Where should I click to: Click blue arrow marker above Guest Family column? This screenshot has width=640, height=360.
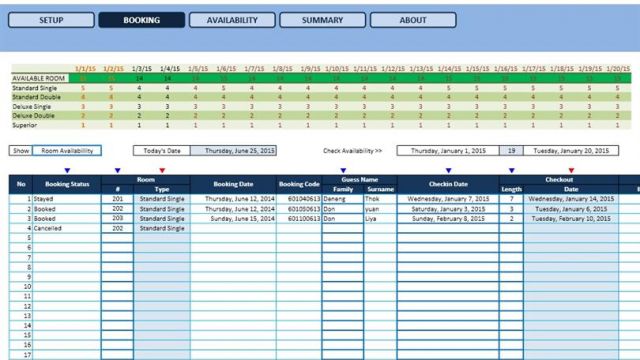343,171
